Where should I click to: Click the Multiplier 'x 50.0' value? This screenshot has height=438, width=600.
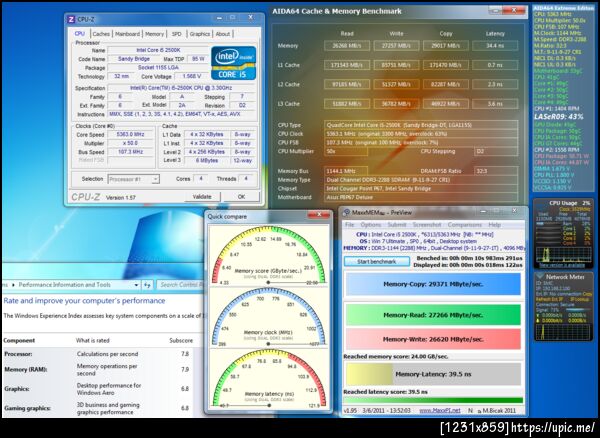pos(130,143)
